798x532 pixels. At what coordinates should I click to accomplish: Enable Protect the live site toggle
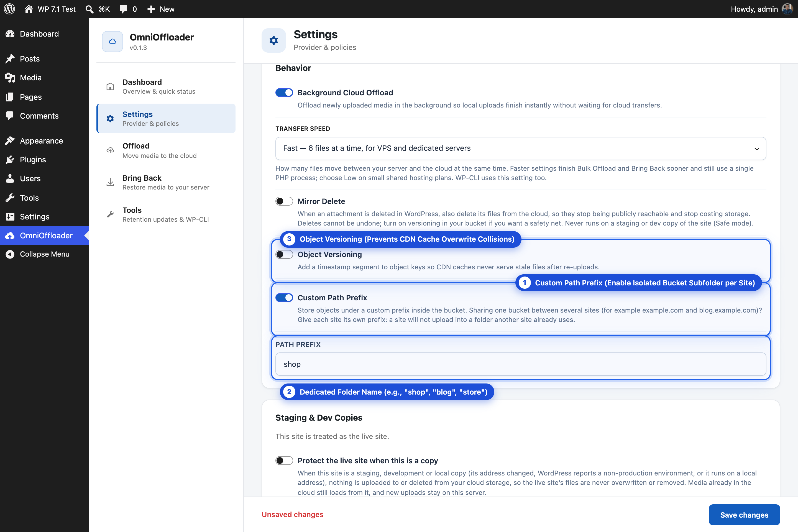click(x=284, y=461)
